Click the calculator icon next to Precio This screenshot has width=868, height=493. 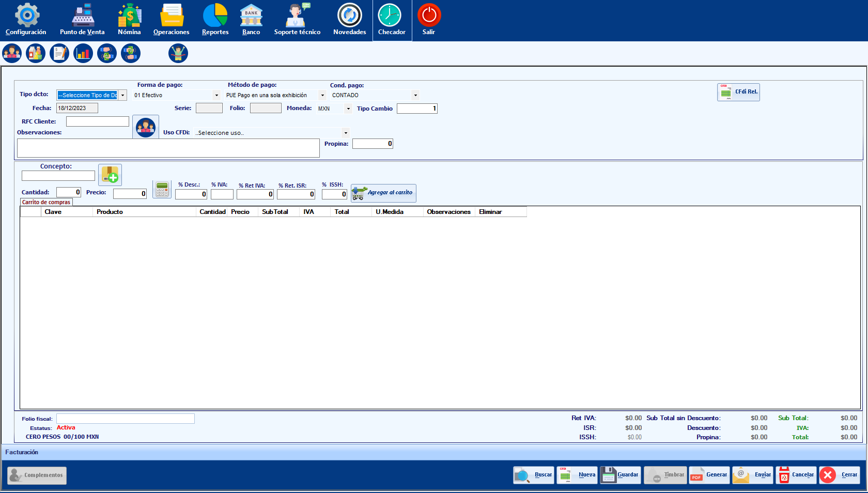(162, 190)
